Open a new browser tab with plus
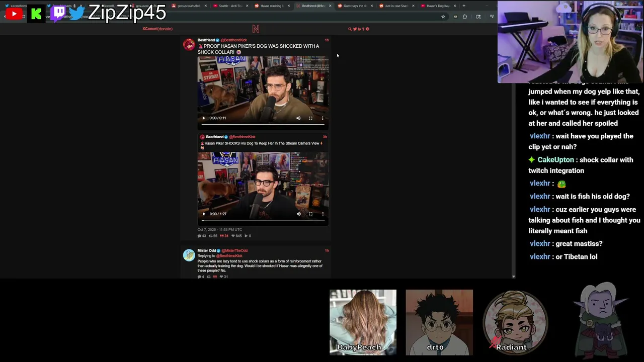Screen dimensions: 644x362 click(x=464, y=6)
